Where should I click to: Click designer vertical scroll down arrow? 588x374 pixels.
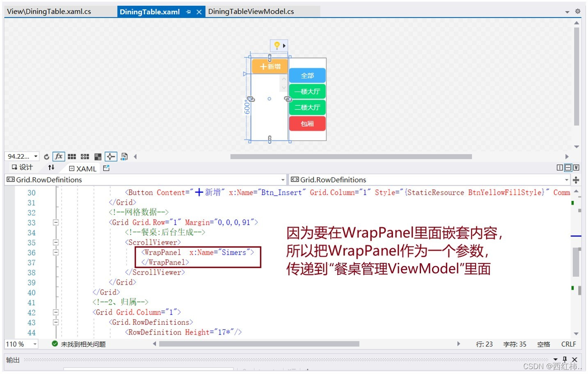click(577, 147)
